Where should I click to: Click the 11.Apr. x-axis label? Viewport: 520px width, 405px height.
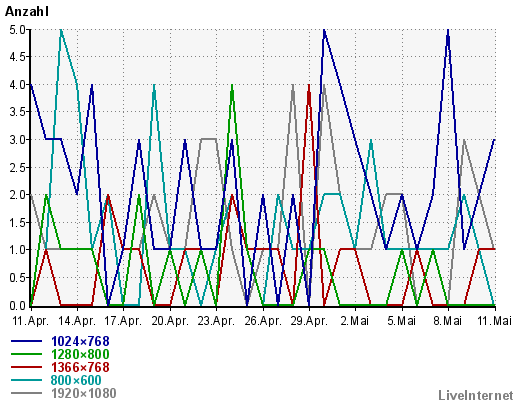pyautogui.click(x=31, y=321)
